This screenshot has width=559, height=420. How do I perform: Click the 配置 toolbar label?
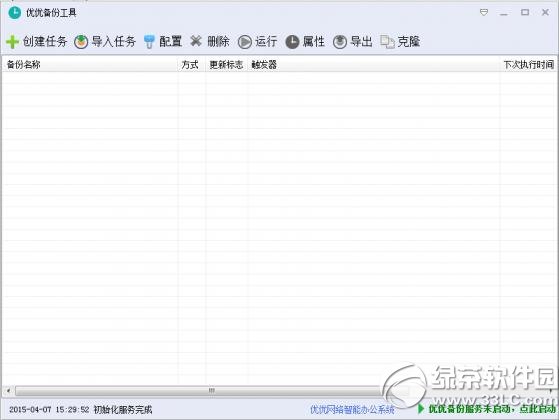click(x=170, y=41)
